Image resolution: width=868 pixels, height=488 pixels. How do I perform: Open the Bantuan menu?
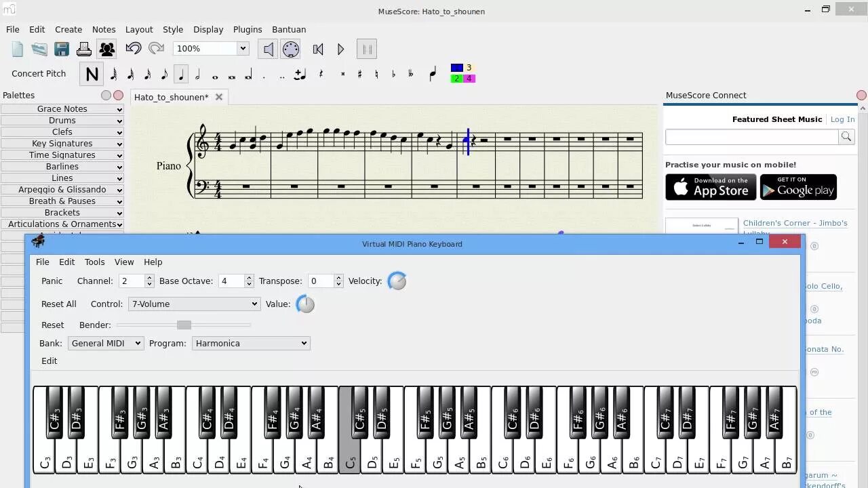coord(289,29)
